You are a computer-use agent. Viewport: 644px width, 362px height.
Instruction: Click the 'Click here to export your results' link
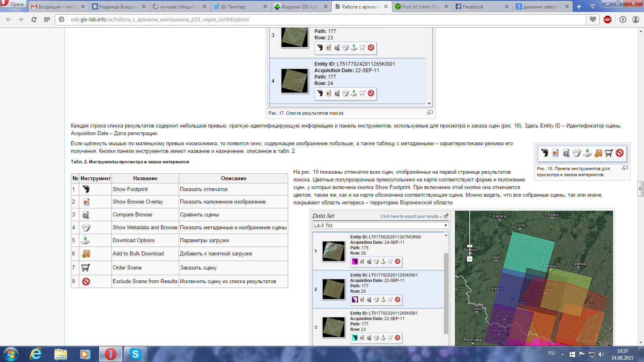click(x=411, y=216)
